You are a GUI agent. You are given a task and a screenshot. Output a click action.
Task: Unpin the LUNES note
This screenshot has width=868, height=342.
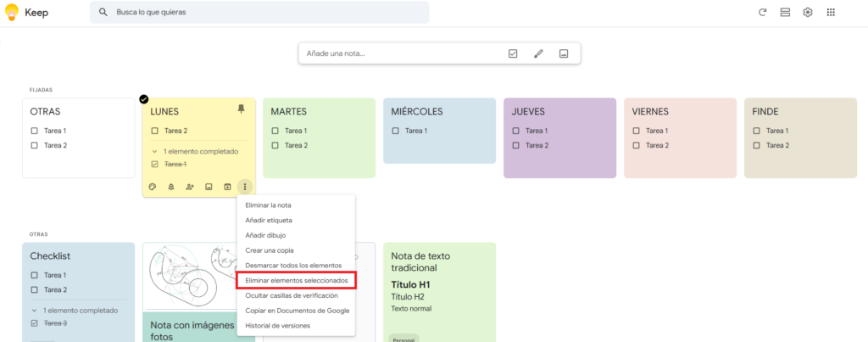pyautogui.click(x=241, y=109)
